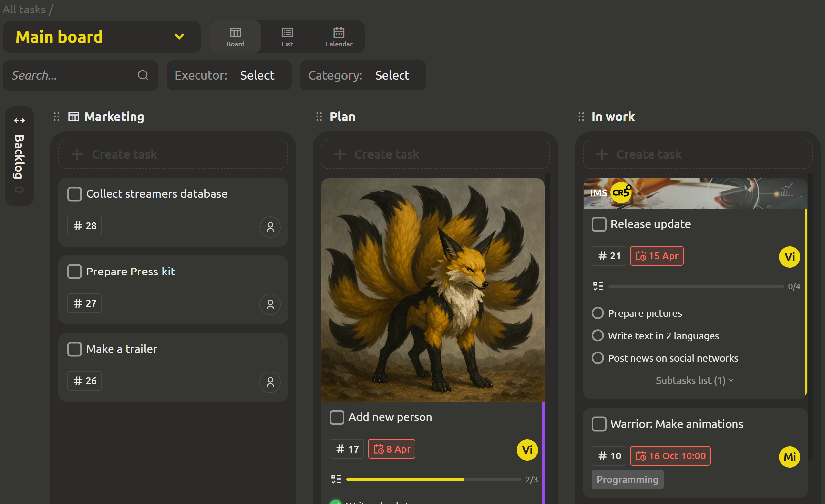Click the Backlog vertical label
825x504 pixels.
(x=19, y=157)
